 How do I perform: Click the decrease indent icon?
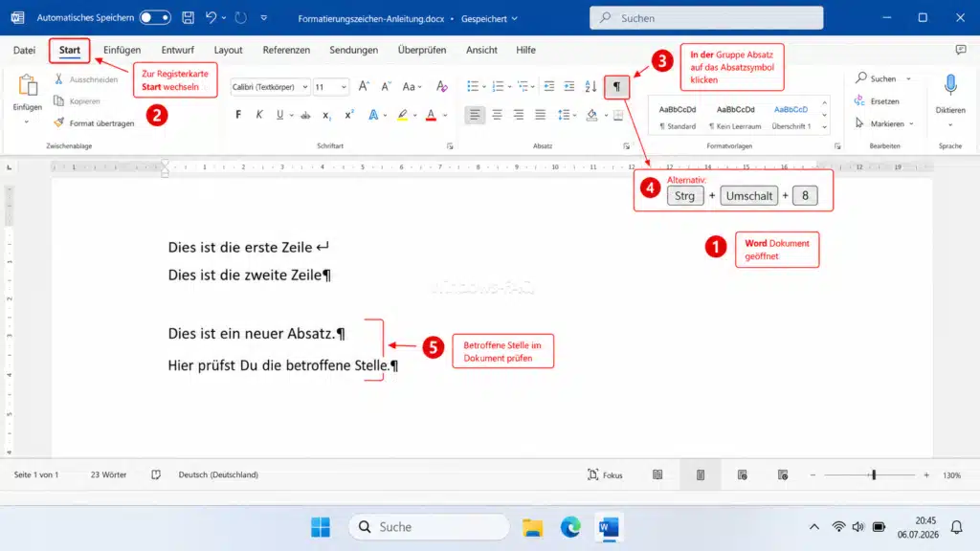pos(548,87)
